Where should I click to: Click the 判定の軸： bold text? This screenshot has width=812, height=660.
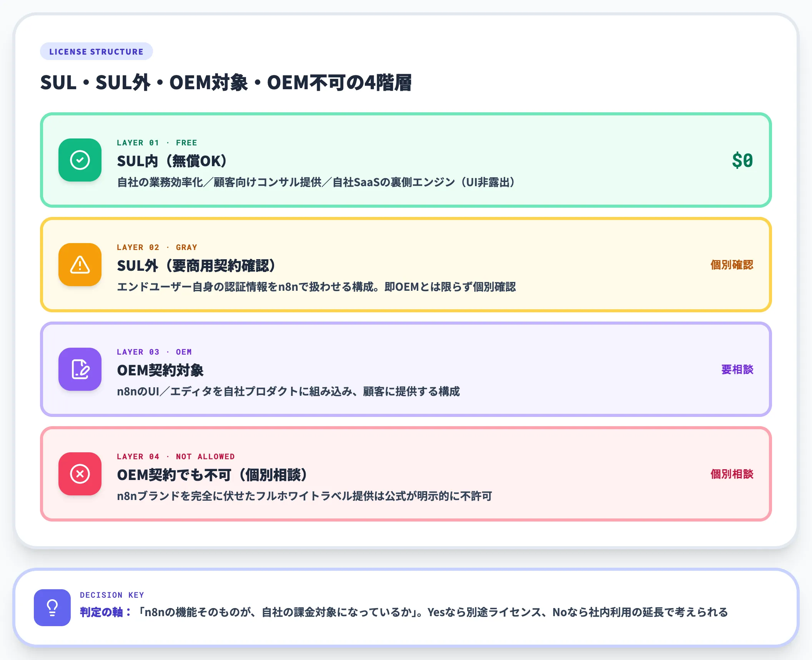106,612
